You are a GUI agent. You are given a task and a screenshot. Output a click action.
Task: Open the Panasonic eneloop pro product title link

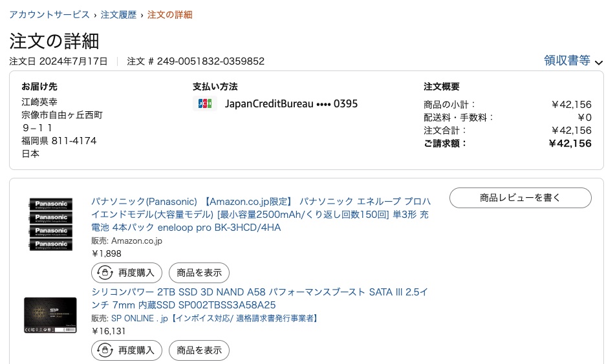(x=261, y=214)
